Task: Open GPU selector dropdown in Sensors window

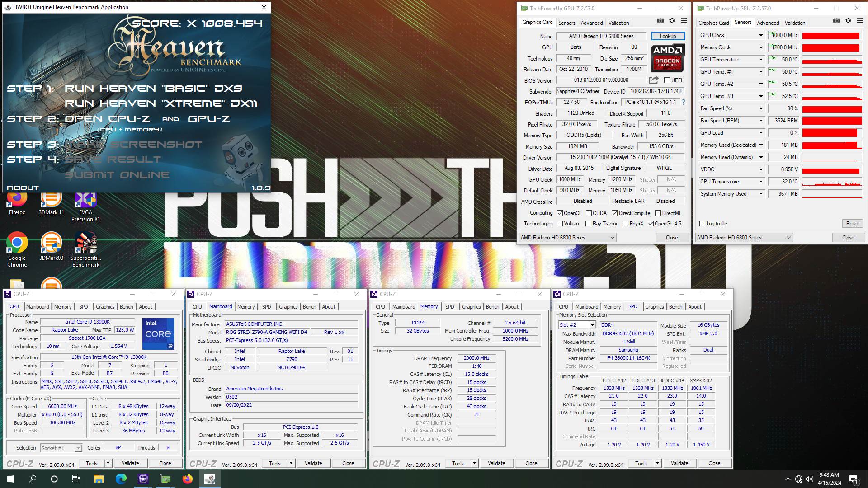Action: point(744,238)
